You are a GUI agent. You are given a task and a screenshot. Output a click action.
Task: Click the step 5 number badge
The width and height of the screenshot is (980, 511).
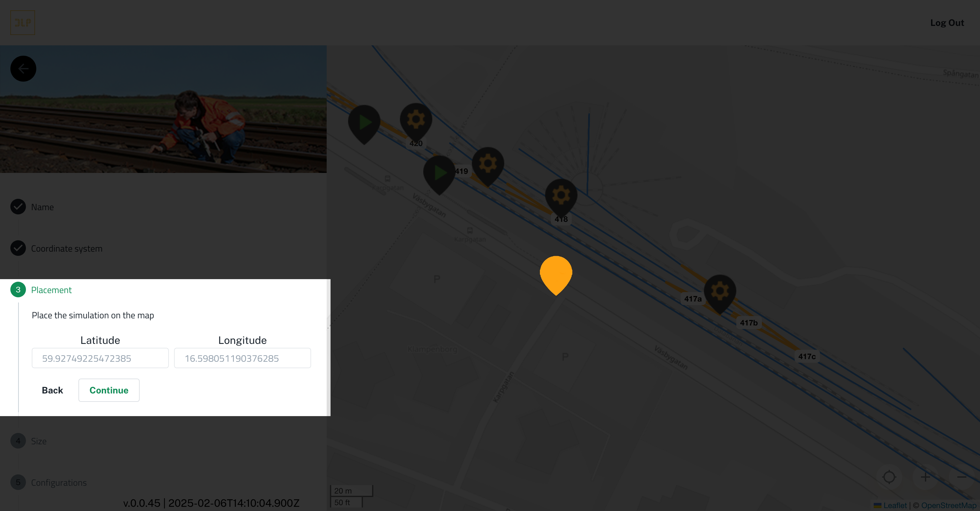pos(18,482)
